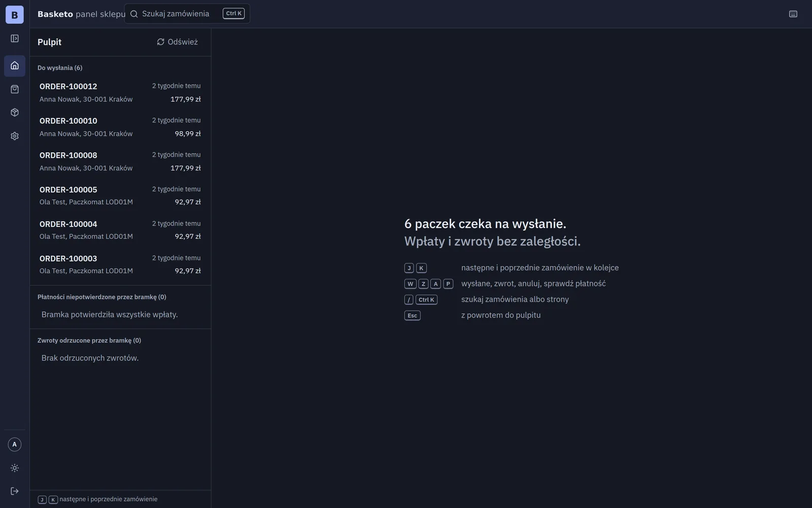Open the home dashboard icon
Viewport: 812px width, 508px height.
tap(15, 66)
